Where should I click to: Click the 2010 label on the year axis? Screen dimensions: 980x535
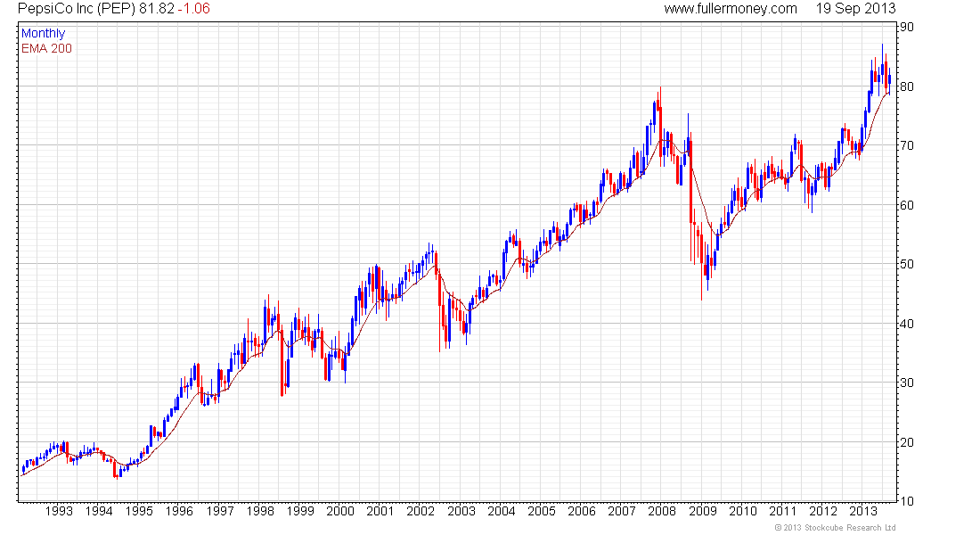(x=742, y=511)
